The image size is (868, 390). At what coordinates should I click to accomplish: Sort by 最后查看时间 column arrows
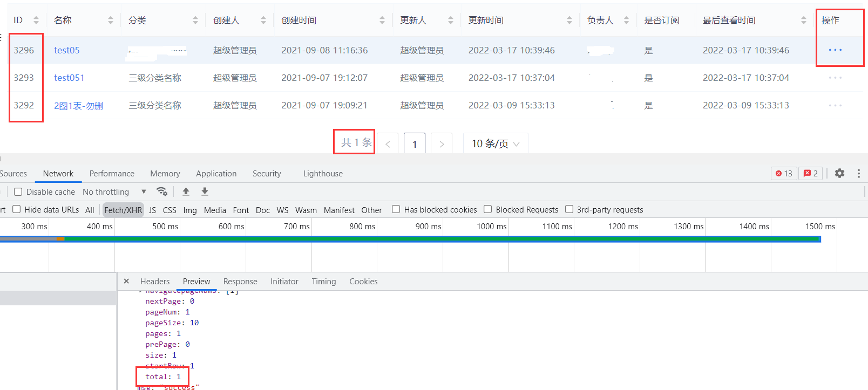pos(804,20)
